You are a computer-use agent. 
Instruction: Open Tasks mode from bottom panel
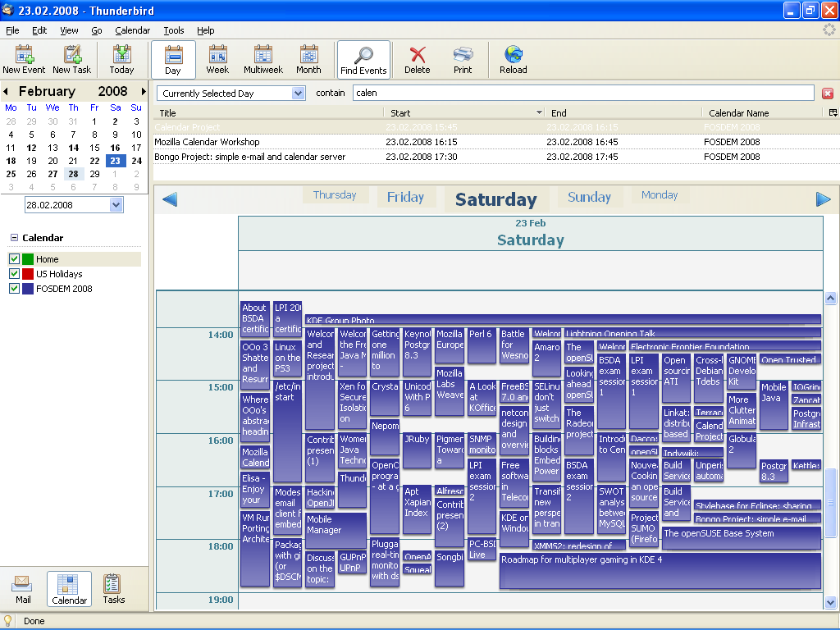113,590
